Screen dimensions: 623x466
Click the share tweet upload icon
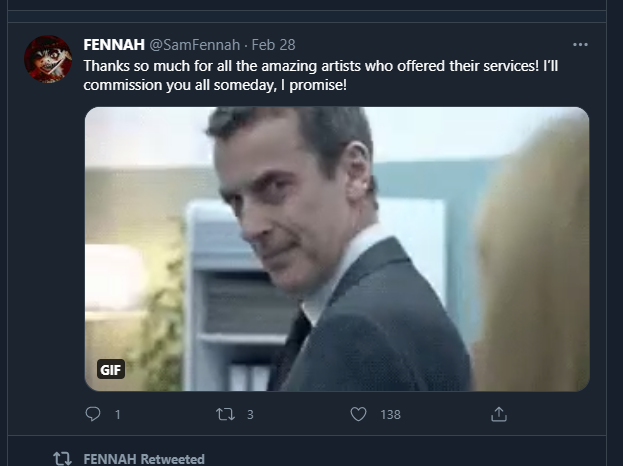[x=499, y=414]
